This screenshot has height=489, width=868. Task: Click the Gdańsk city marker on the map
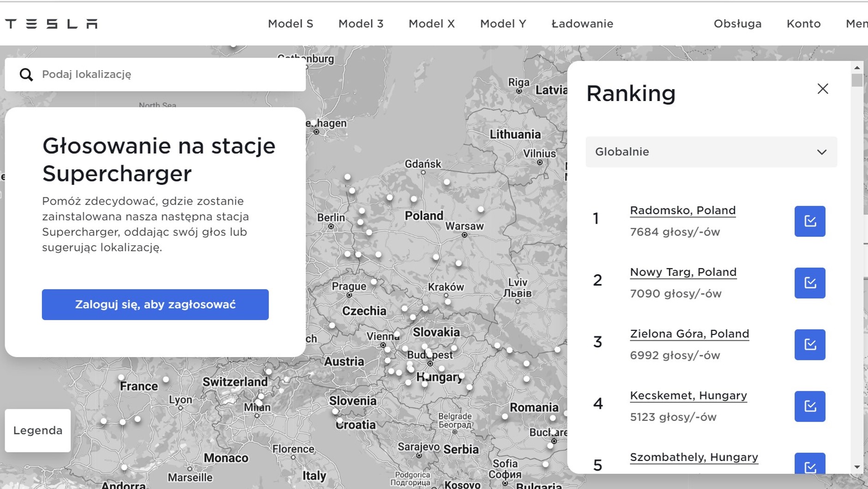coord(423,173)
